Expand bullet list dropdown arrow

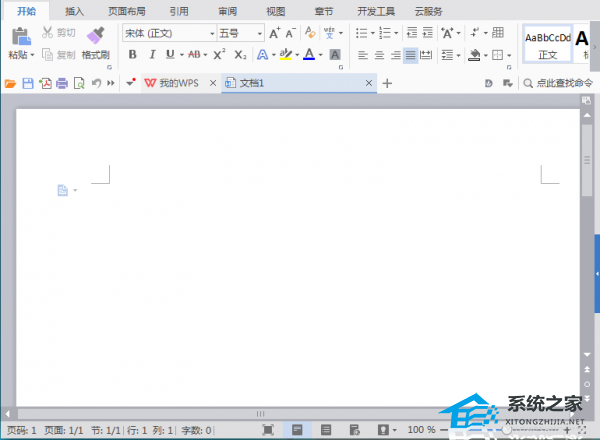[x=372, y=33]
